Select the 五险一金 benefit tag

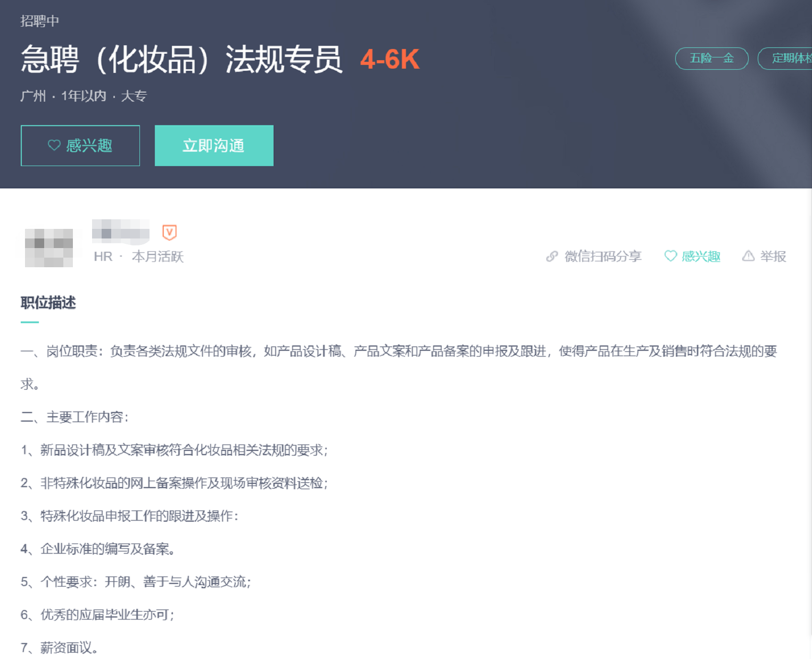pos(711,59)
